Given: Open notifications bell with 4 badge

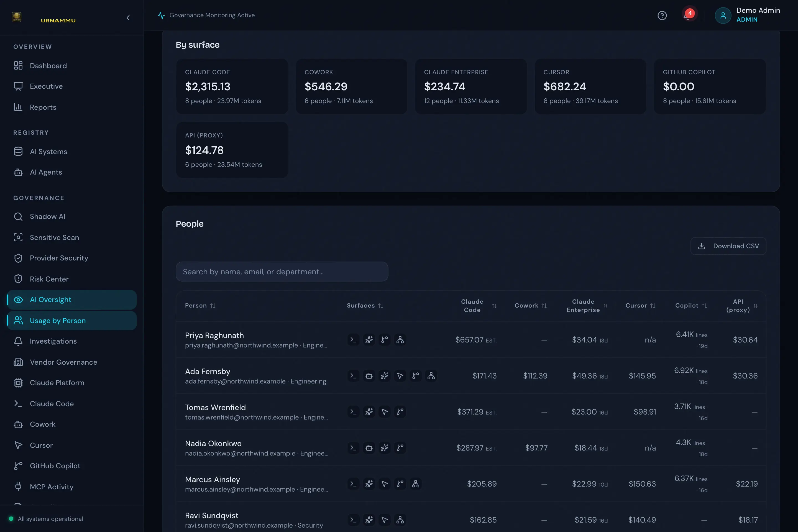Looking at the screenshot, I should pos(688,15).
